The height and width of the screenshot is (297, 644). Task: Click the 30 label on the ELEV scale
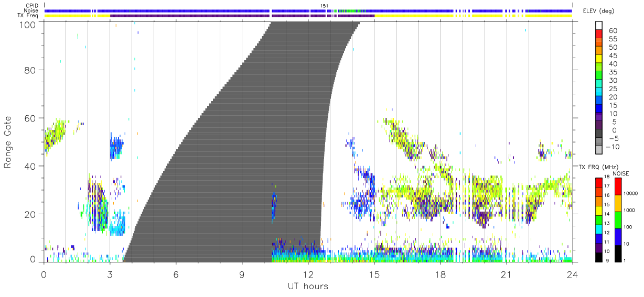tap(613, 81)
